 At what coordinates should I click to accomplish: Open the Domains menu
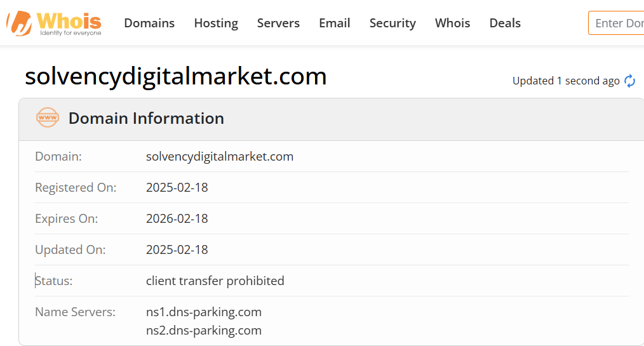click(149, 23)
